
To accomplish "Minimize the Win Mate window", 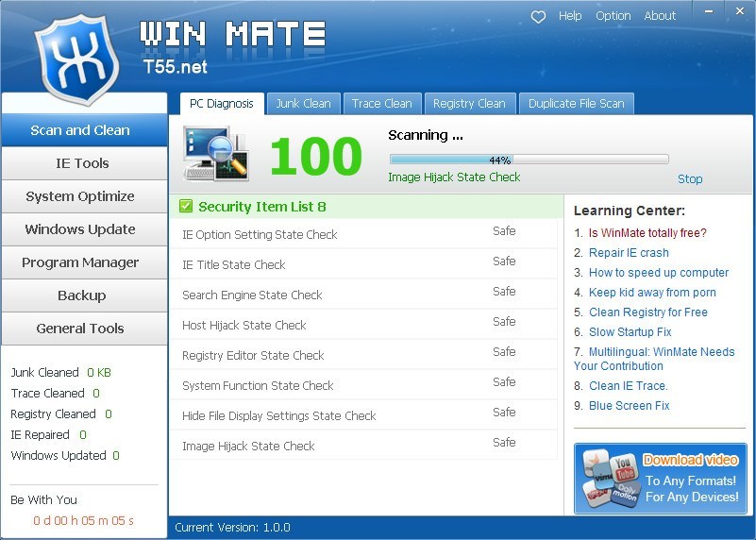I will 709,10.
